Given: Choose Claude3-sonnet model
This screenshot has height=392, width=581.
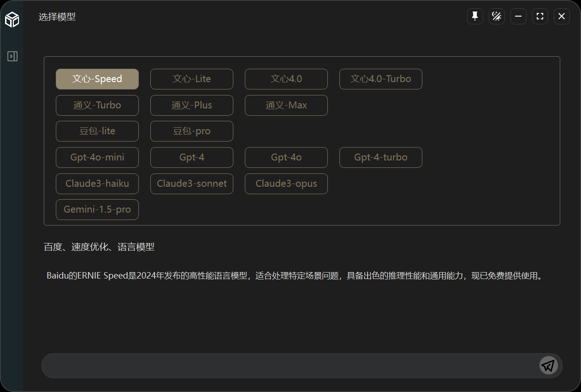Looking at the screenshot, I should coord(192,184).
